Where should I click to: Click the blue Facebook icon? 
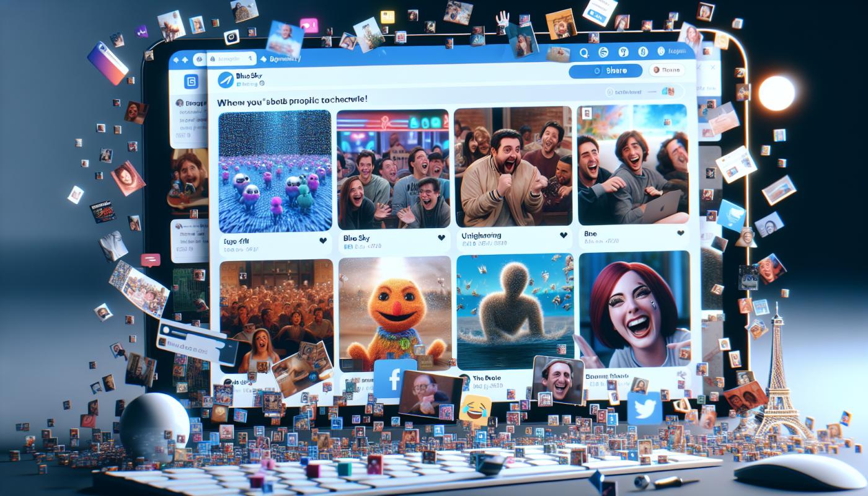[x=395, y=378]
